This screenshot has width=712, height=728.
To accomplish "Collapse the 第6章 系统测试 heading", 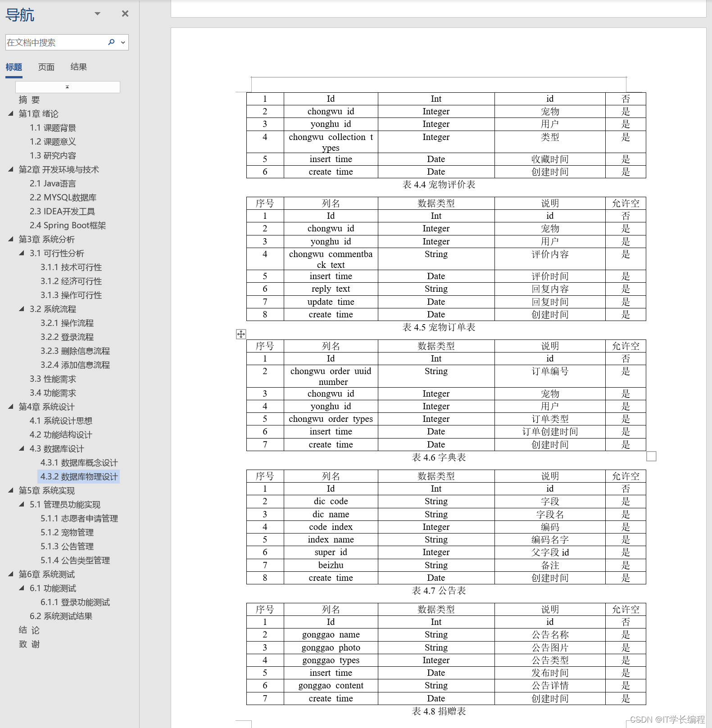I will [10, 574].
